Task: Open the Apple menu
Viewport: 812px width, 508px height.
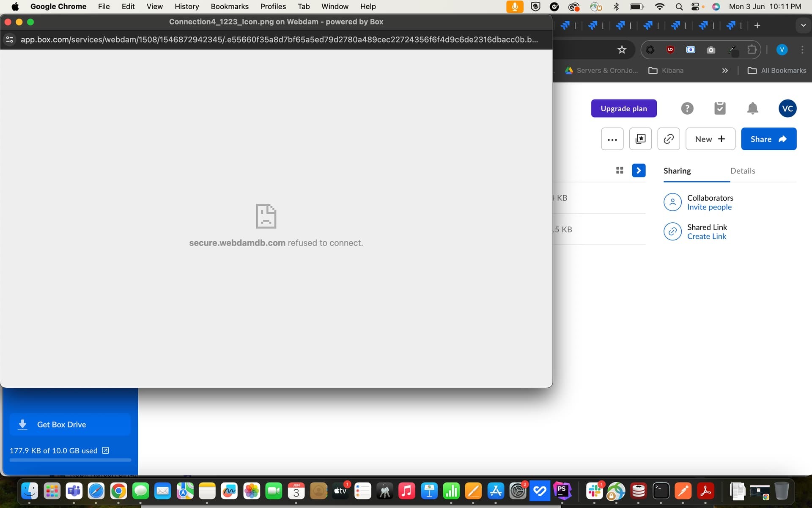Action: click(x=15, y=6)
